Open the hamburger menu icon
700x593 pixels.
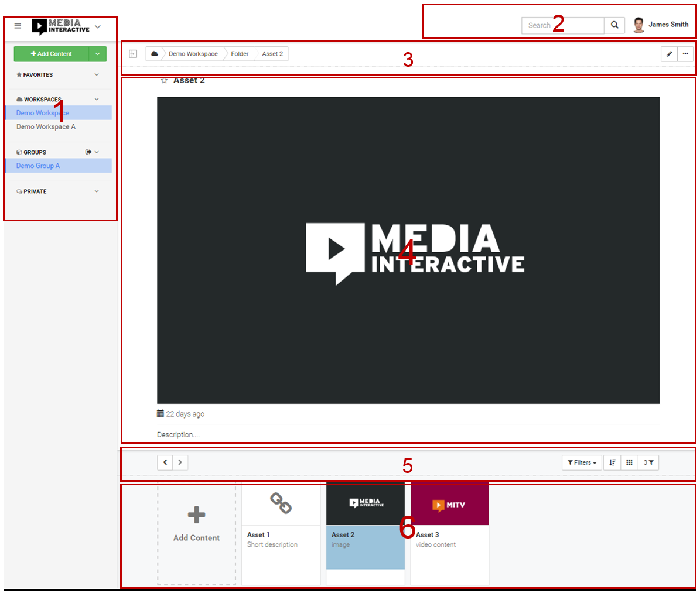click(18, 26)
